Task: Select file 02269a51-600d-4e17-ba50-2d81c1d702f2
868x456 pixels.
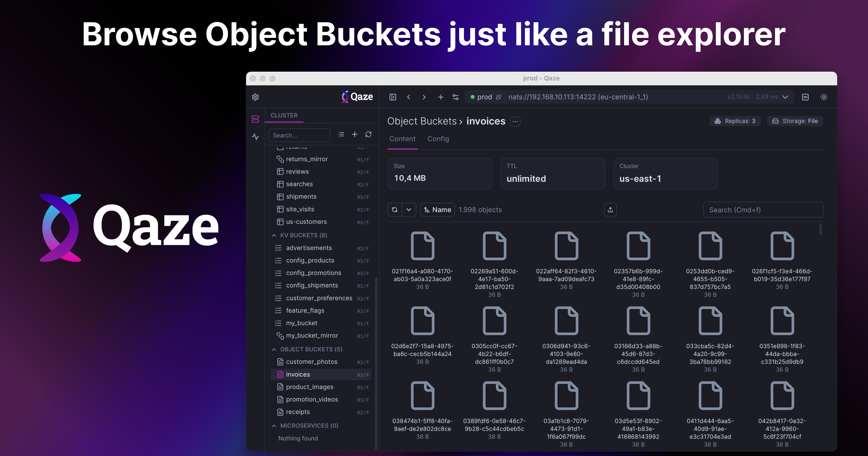Action: pos(494,264)
